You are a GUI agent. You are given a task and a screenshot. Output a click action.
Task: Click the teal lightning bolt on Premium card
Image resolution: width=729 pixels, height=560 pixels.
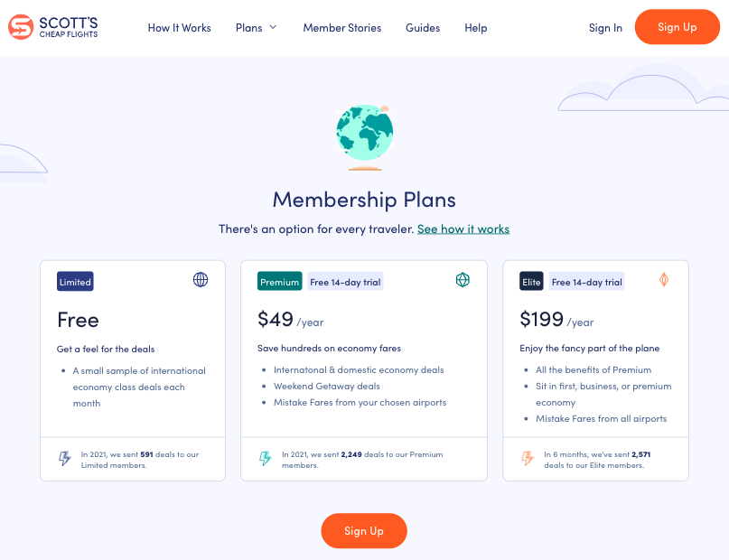(x=266, y=458)
